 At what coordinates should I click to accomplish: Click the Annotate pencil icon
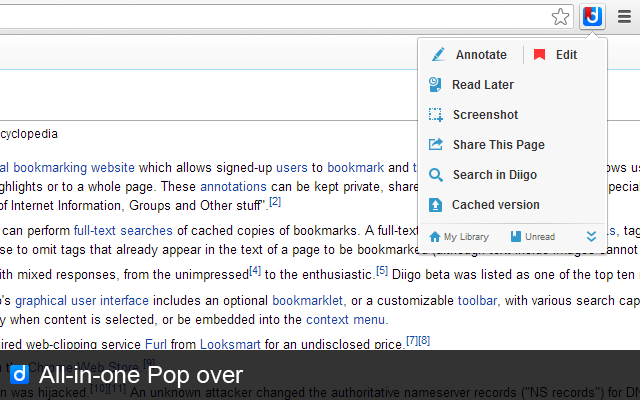pos(438,54)
